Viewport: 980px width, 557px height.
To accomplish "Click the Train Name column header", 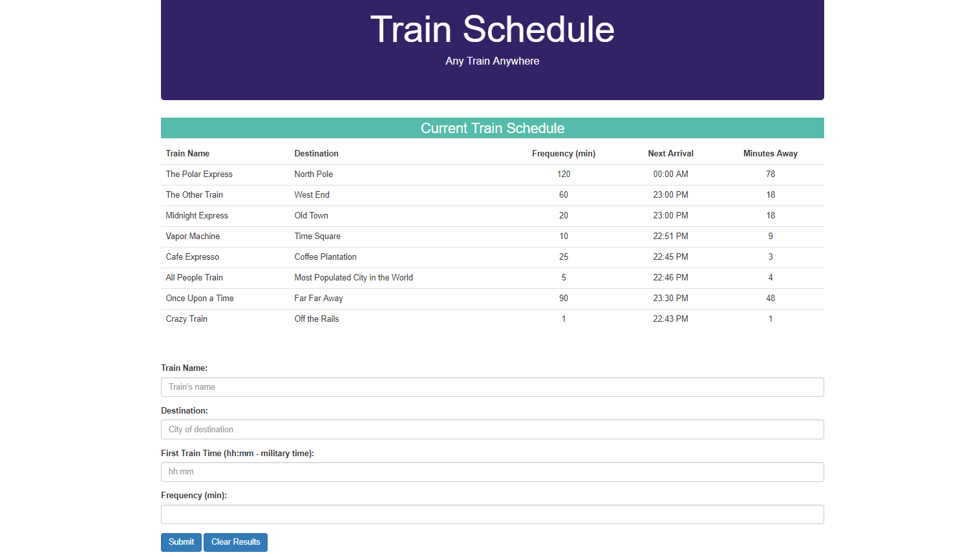I will point(187,154).
